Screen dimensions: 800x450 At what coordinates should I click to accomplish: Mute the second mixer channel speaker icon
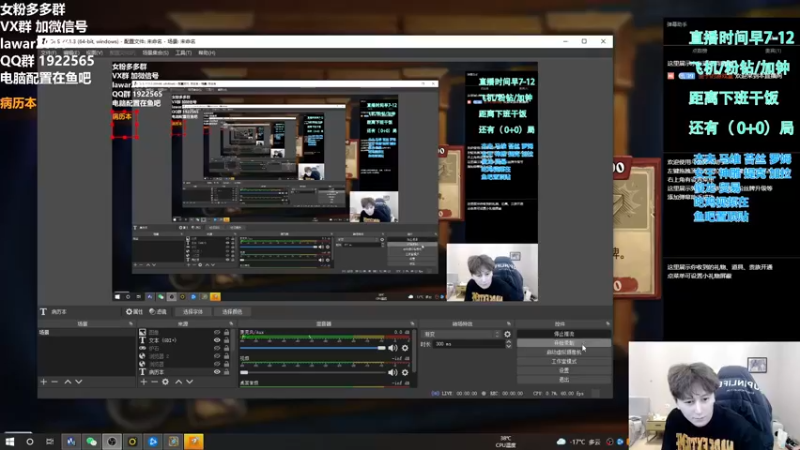coord(392,372)
